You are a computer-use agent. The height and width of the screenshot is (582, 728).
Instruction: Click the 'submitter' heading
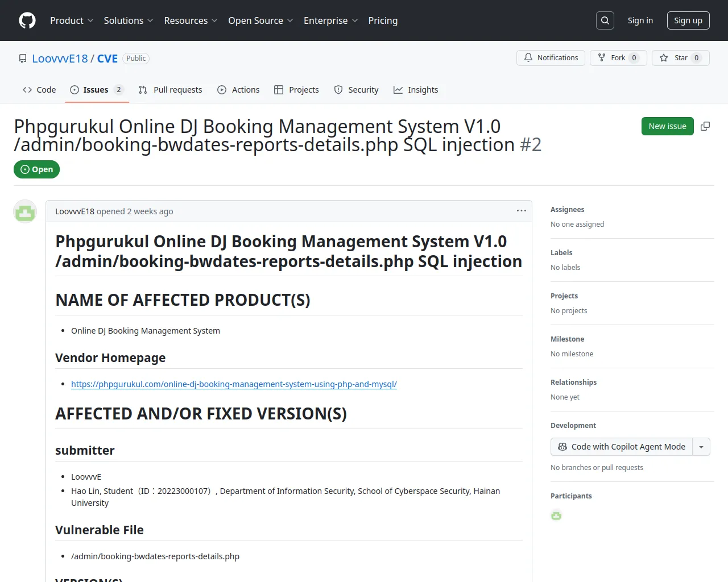pyautogui.click(x=85, y=450)
